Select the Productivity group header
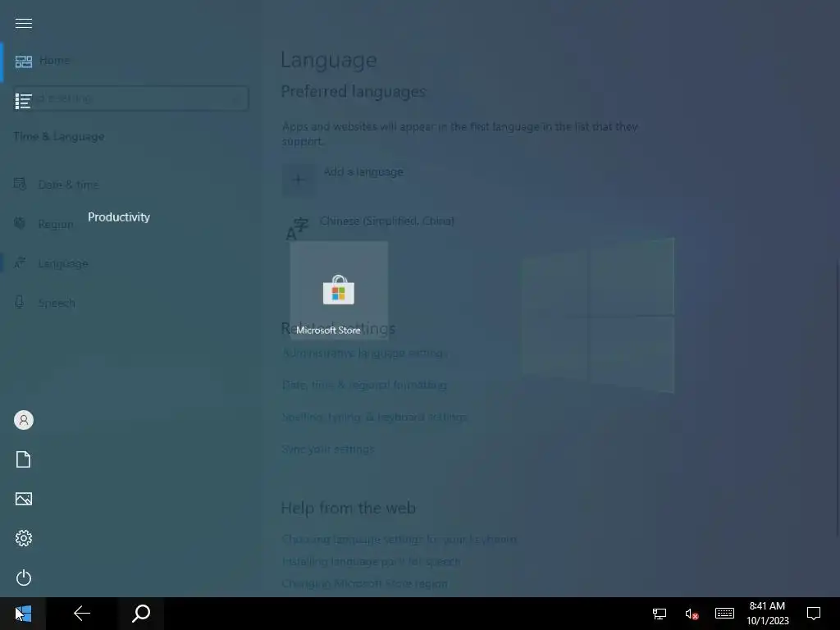 point(119,217)
